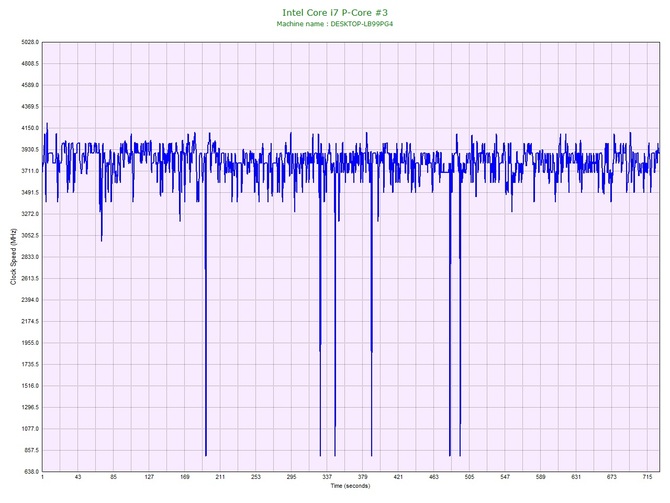The width and height of the screenshot is (670, 503).
Task: Click the machine name DESKTOP-LB99PG4 subtitle
Action: 335,23
